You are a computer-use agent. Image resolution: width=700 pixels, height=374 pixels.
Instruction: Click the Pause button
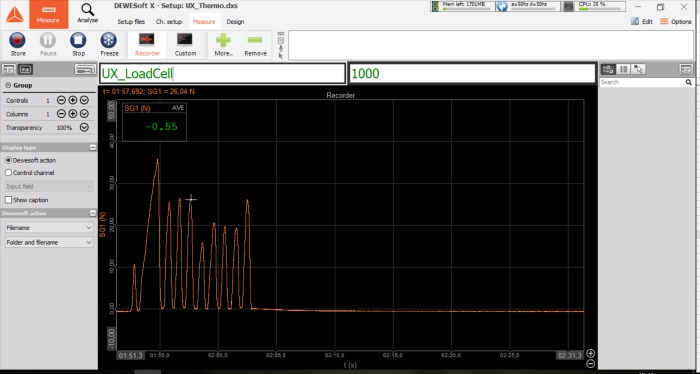tap(48, 44)
